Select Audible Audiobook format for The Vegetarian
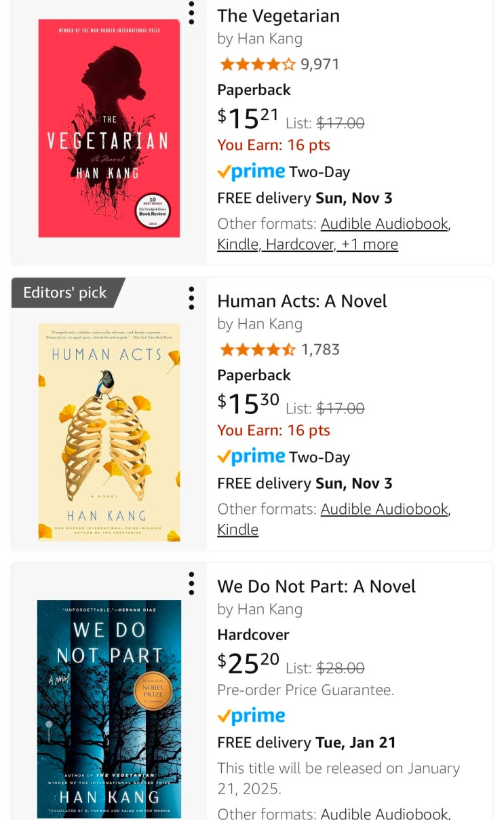 pyautogui.click(x=384, y=223)
